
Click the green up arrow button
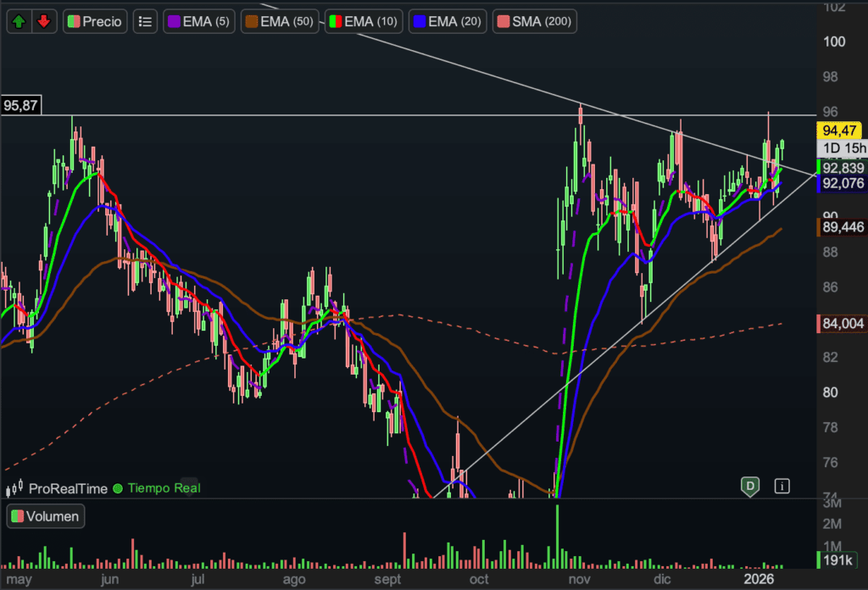click(x=19, y=21)
